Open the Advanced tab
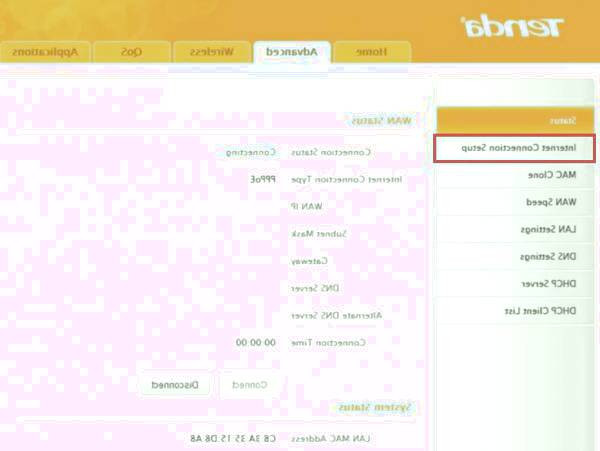This screenshot has width=600, height=451. pos(291,51)
